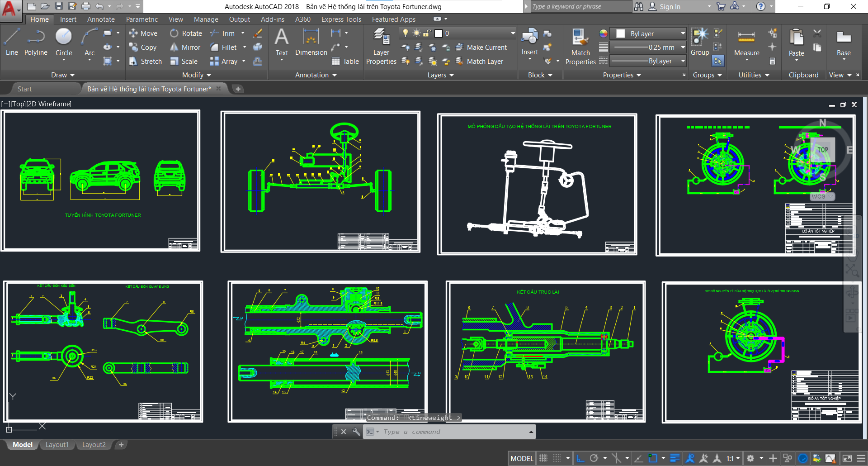Toggle lineweight display in status bar
The image size is (868, 466).
coord(675,458)
